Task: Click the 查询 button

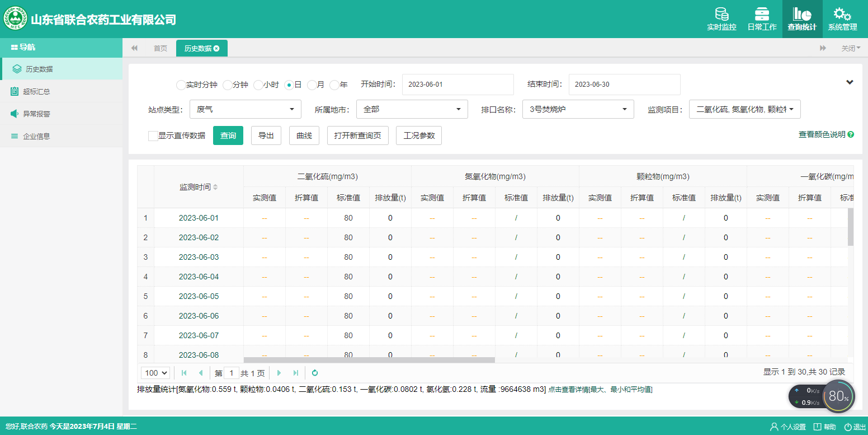Action: tap(228, 135)
